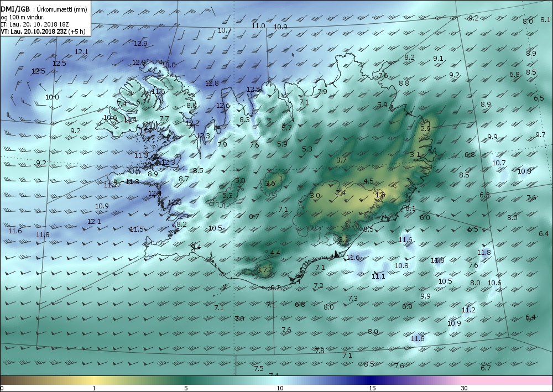Click the 2.9 value in the yellow area
This screenshot has width=553, height=392.
(x=426, y=128)
